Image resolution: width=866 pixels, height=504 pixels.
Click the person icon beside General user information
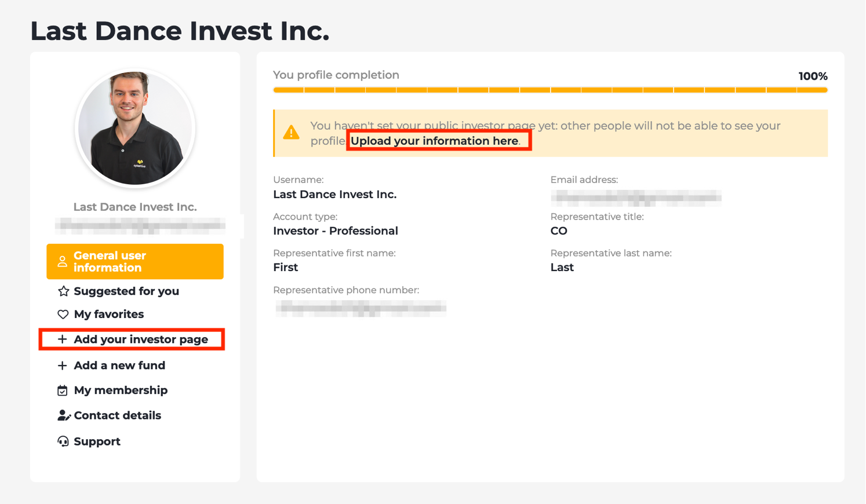63,261
